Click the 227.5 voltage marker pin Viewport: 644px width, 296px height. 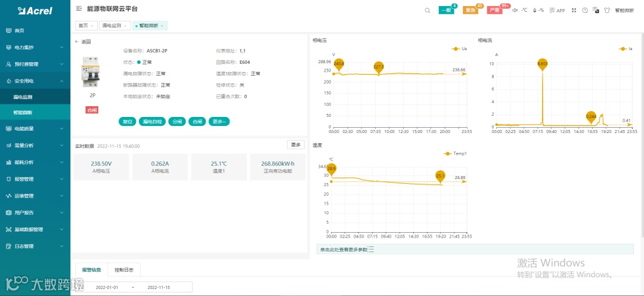coord(379,67)
